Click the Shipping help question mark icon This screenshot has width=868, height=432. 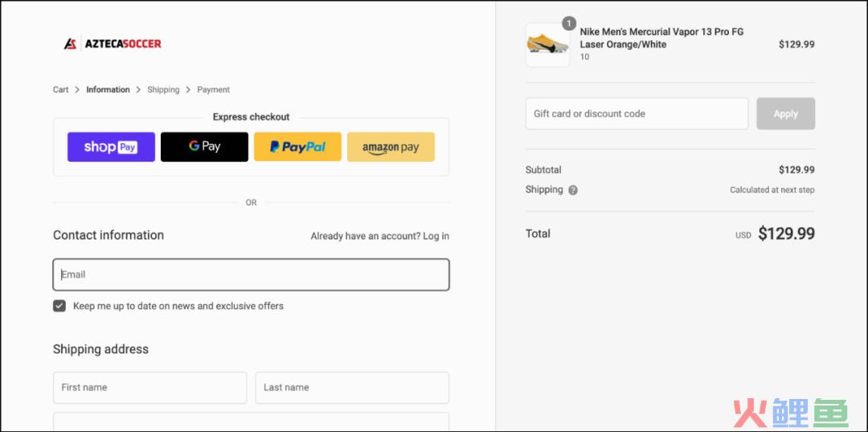tap(573, 190)
